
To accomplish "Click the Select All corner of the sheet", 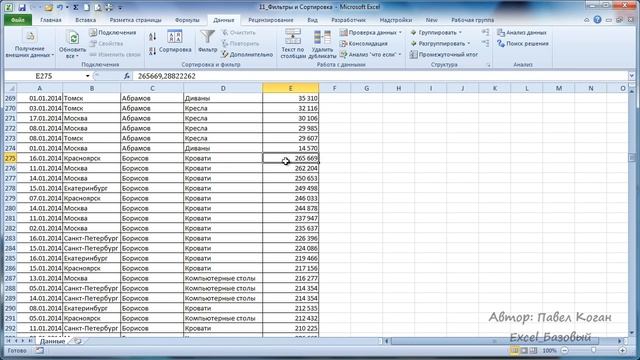I will [11, 88].
